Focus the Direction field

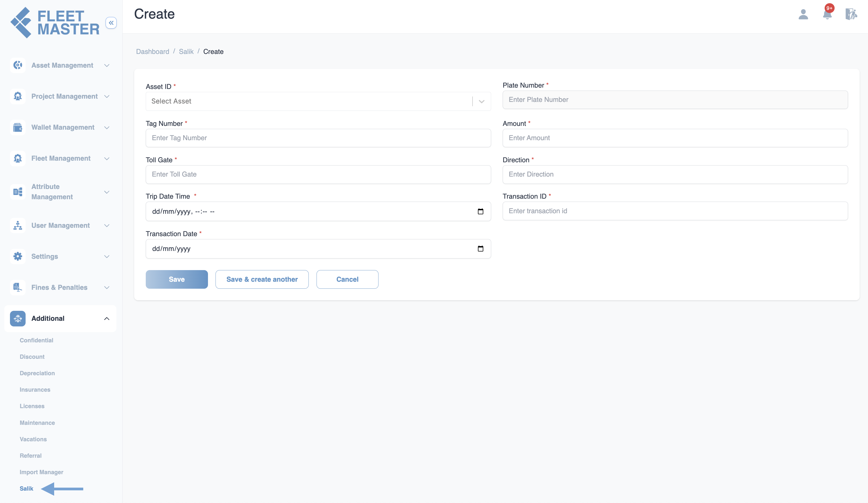675,174
